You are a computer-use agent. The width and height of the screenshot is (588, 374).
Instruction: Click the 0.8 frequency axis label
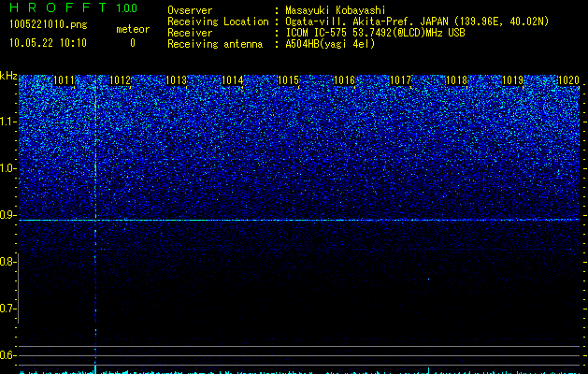click(7, 262)
